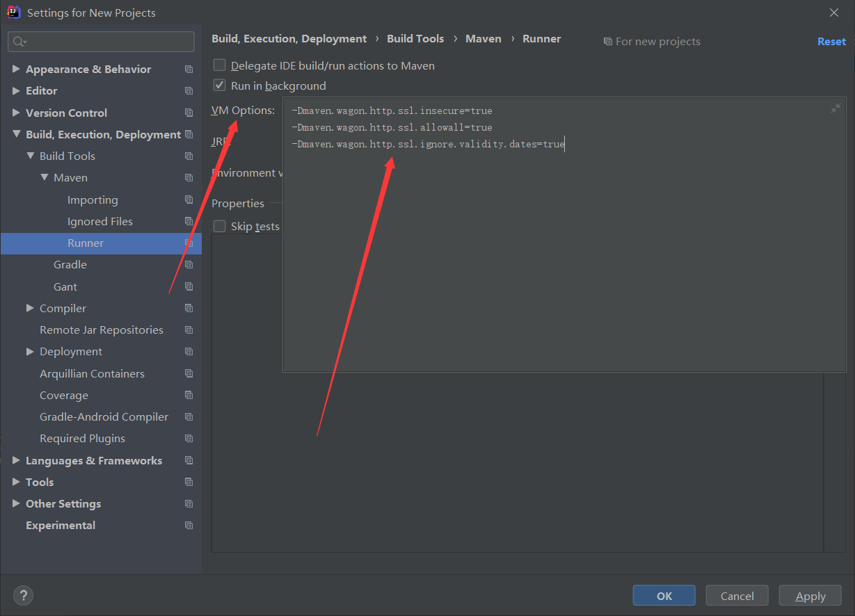Image resolution: width=855 pixels, height=616 pixels.
Task: Click the project-level icon beside Editor
Action: (x=189, y=91)
